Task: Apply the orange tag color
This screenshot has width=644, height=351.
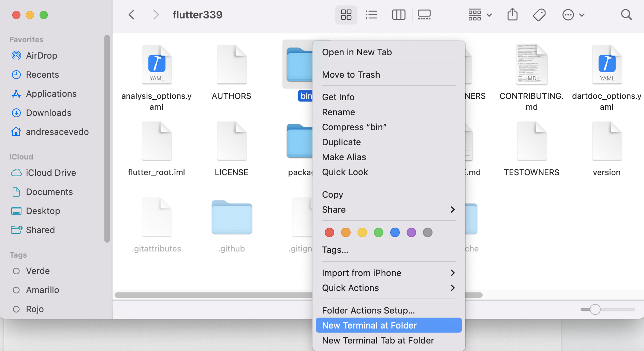Action: coord(346,232)
